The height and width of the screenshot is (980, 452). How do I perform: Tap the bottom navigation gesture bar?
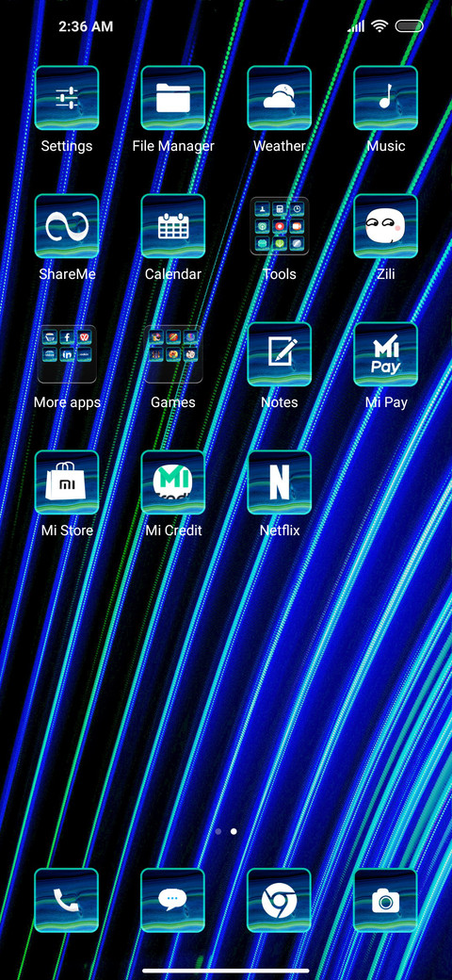pos(226,971)
